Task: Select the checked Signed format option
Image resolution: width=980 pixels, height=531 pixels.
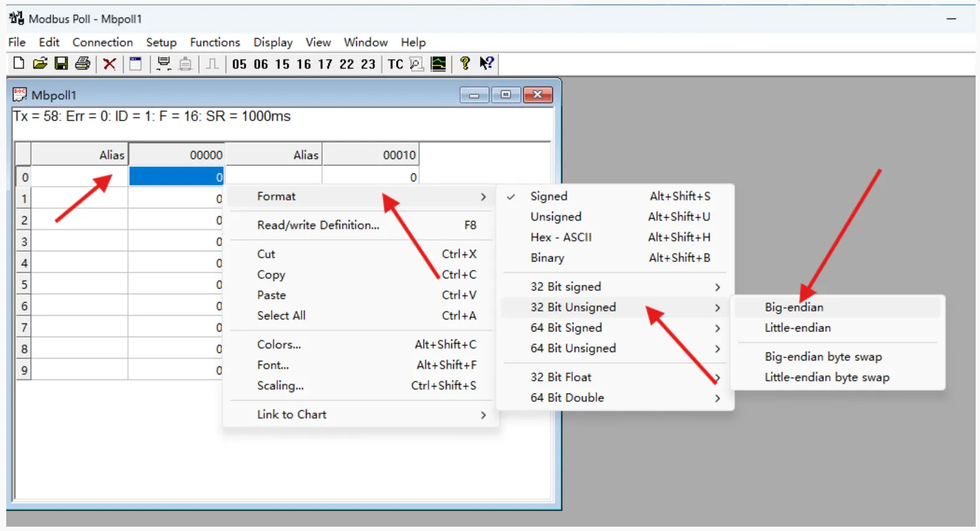Action: point(615,196)
